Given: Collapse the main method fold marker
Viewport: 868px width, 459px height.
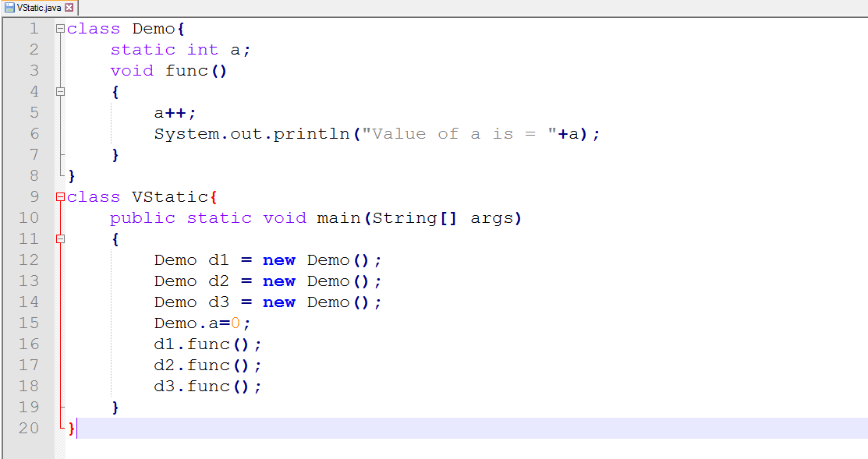Looking at the screenshot, I should tap(60, 239).
